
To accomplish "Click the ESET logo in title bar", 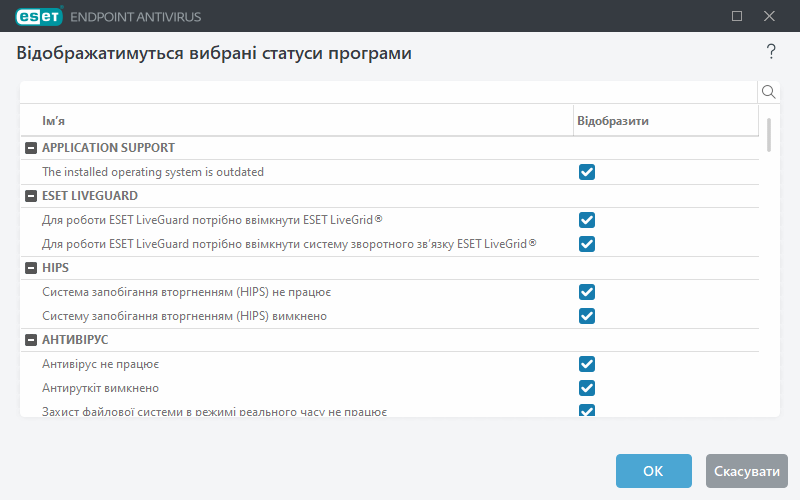I will click(x=37, y=16).
